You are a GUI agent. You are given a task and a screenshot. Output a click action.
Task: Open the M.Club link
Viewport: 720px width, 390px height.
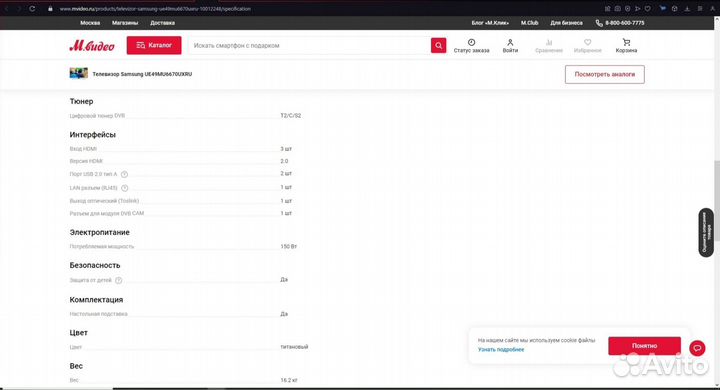coord(529,23)
